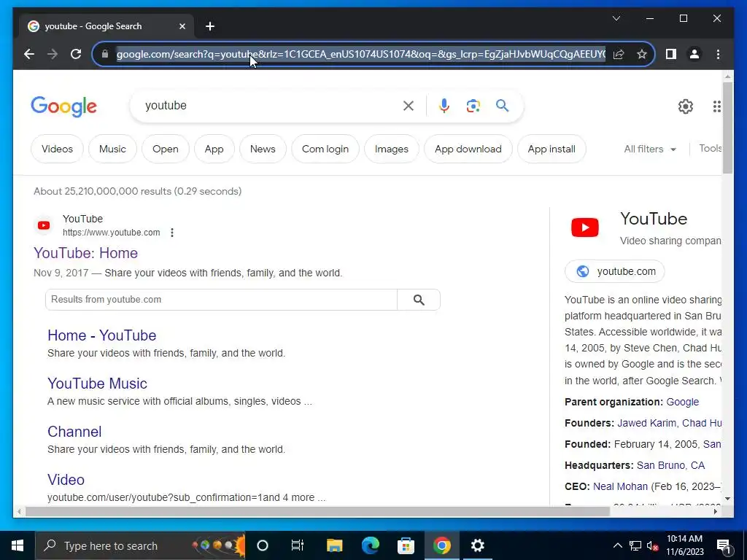Select the Com login filter chip
Viewport: 747px width, 560px height.
[x=325, y=149]
